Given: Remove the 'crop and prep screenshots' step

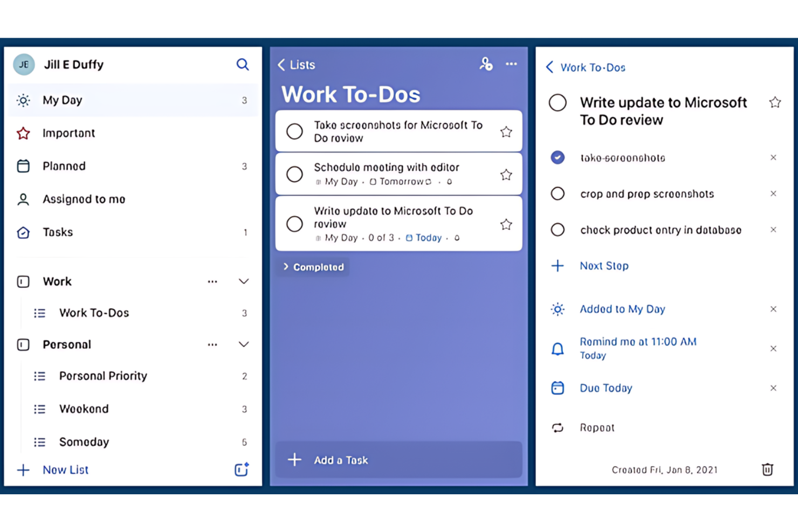Looking at the screenshot, I should point(773,194).
